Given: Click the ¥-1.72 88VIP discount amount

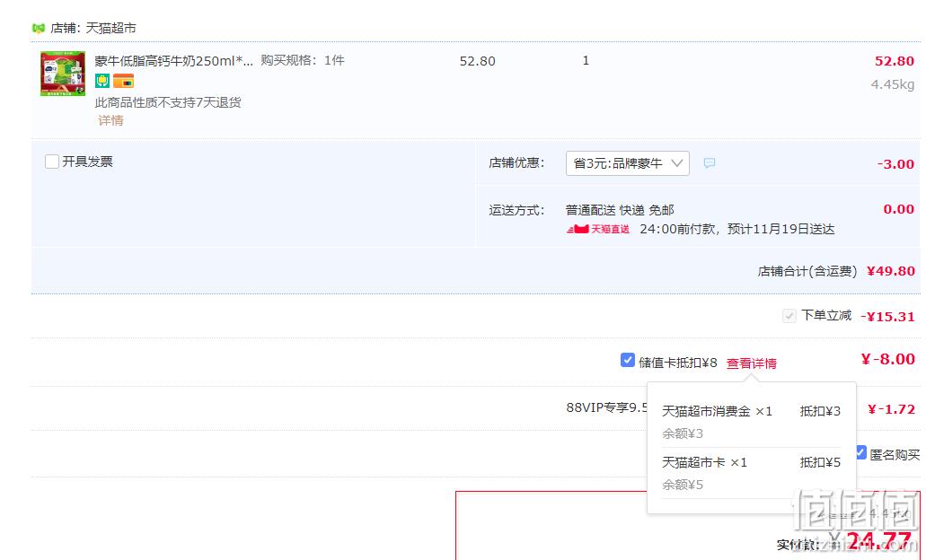Looking at the screenshot, I should pyautogui.click(x=891, y=409).
